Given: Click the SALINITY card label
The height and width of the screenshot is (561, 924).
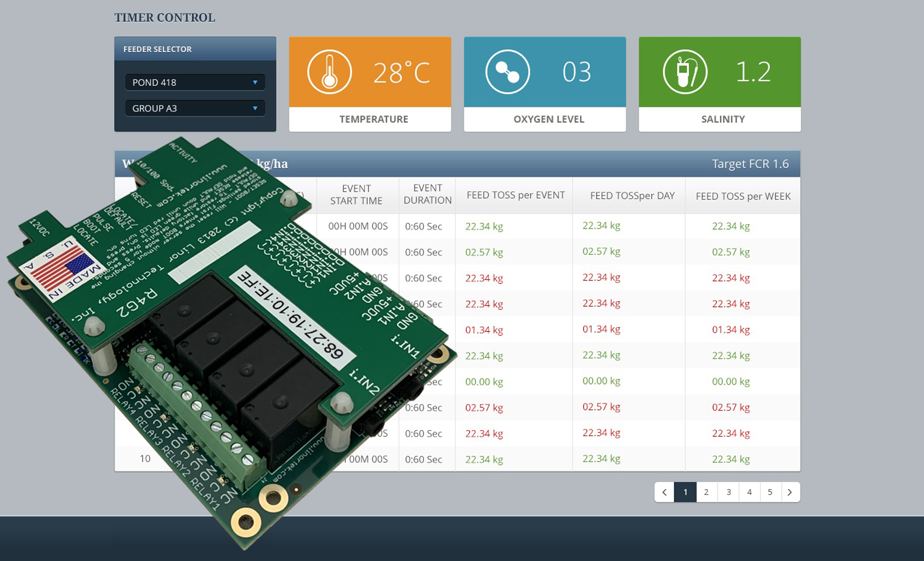Looking at the screenshot, I should [x=723, y=119].
